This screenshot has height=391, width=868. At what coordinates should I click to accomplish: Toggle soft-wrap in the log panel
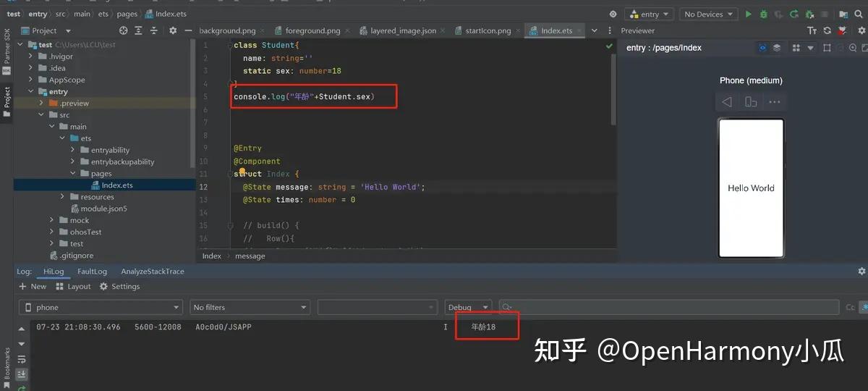22,359
